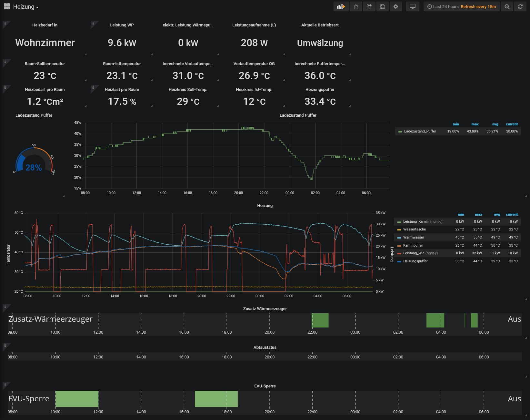Save the dashboard with disk icon
This screenshot has height=420, width=530.
pyautogui.click(x=383, y=6)
